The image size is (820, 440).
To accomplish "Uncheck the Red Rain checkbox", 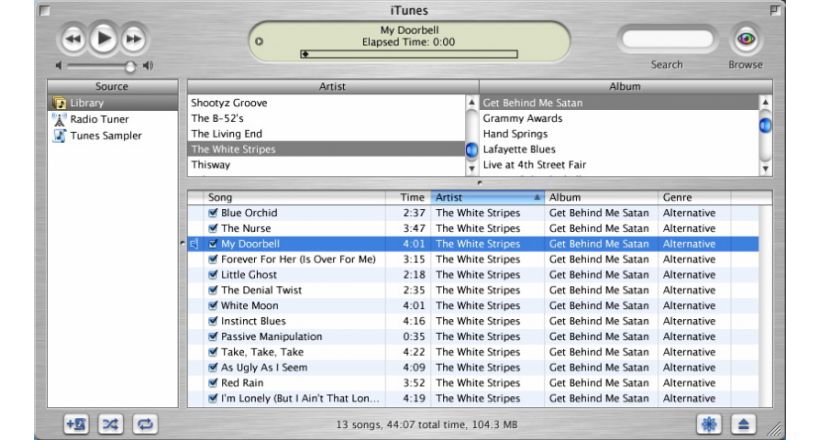I will [213, 382].
